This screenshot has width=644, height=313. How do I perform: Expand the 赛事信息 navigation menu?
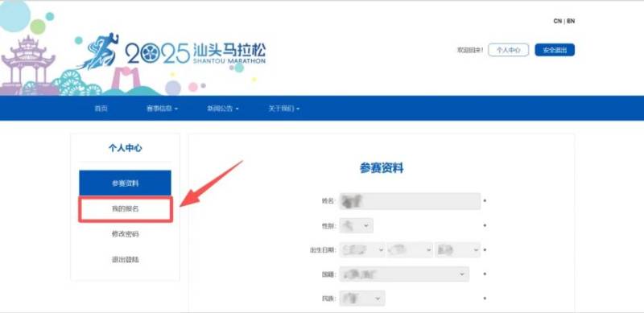tap(163, 109)
